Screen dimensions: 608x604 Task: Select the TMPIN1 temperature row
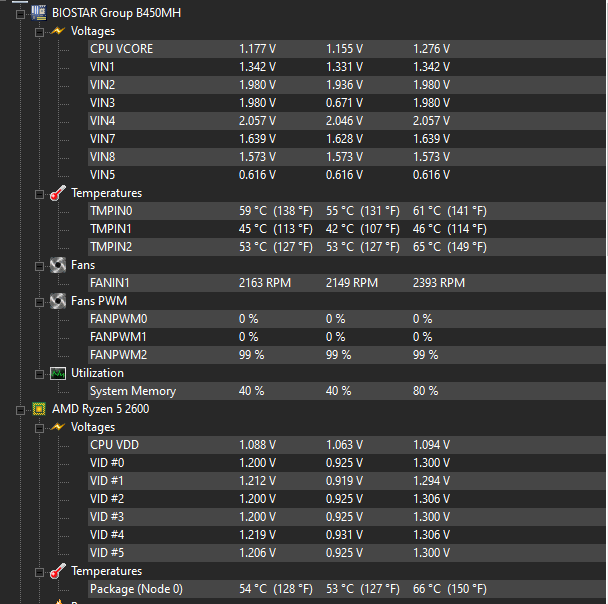[347, 229]
